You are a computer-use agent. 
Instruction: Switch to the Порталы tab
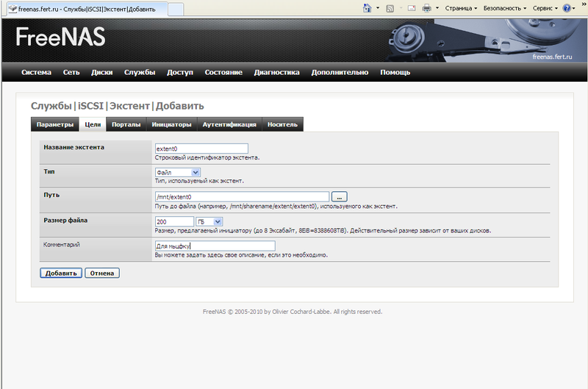pos(126,124)
